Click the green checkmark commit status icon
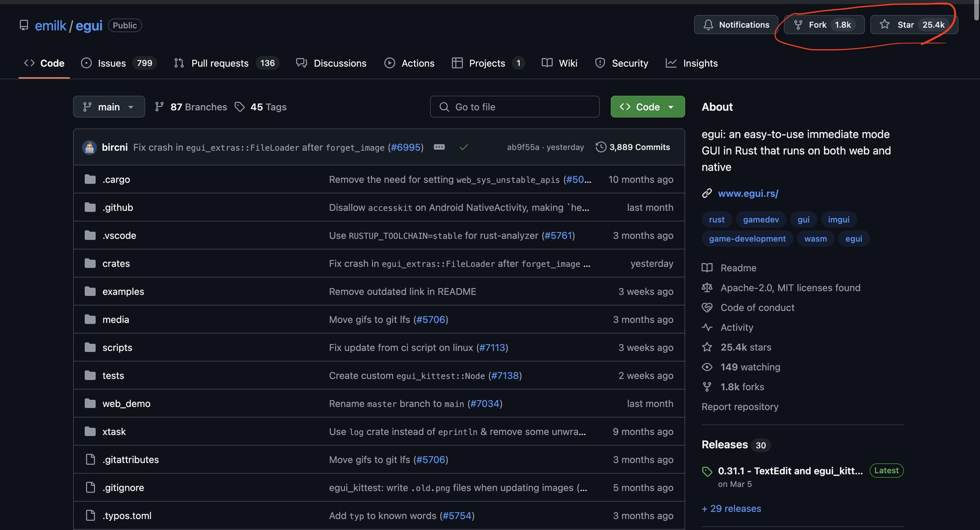 coord(464,147)
